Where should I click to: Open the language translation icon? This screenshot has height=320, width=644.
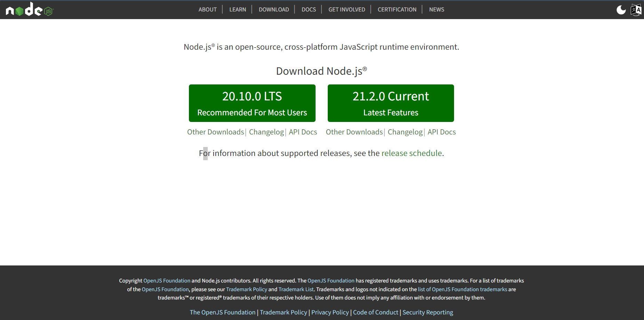pos(636,10)
